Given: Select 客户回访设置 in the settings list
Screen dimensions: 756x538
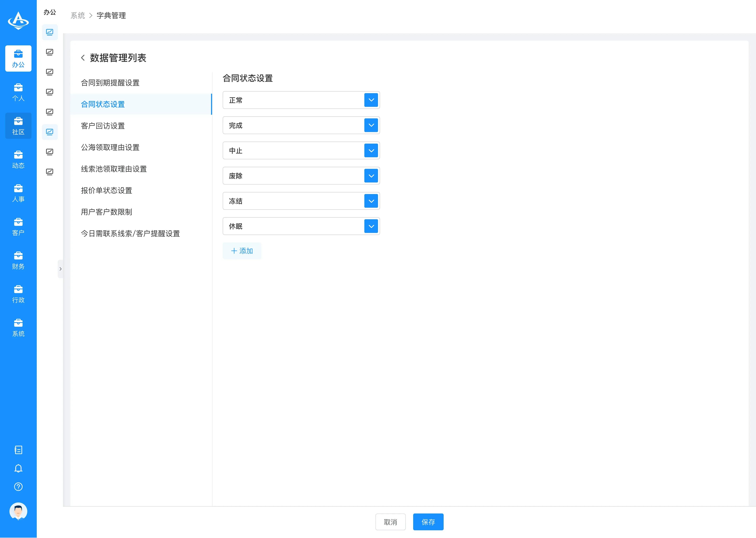Looking at the screenshot, I should click(x=103, y=126).
